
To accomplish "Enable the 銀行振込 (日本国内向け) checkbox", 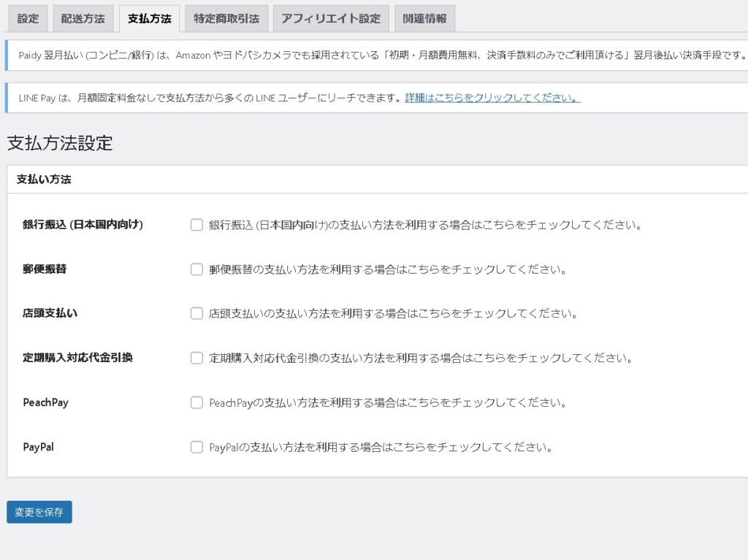I will (x=196, y=225).
